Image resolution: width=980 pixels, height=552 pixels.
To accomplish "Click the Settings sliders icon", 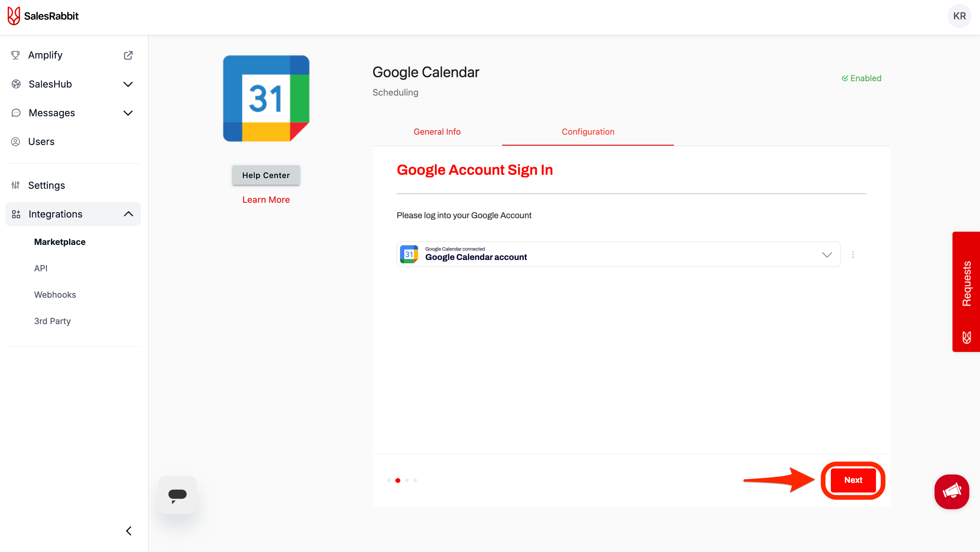I will (16, 185).
